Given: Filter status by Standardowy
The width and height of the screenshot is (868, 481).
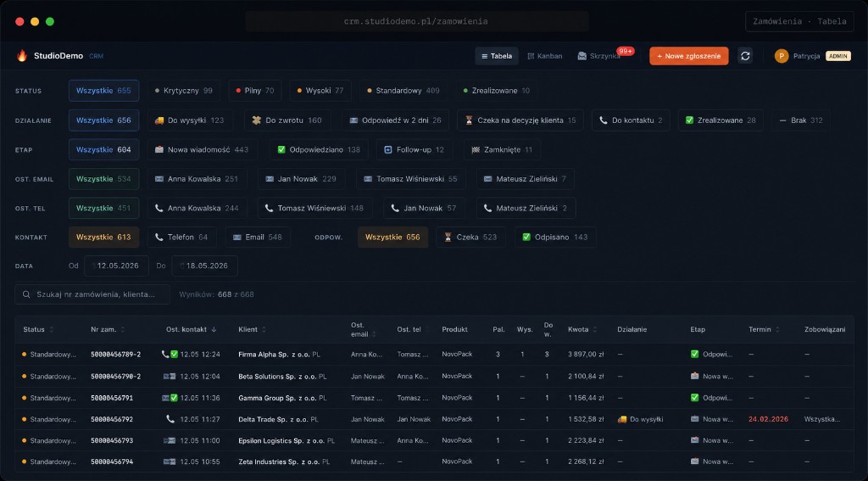Looking at the screenshot, I should (x=403, y=90).
